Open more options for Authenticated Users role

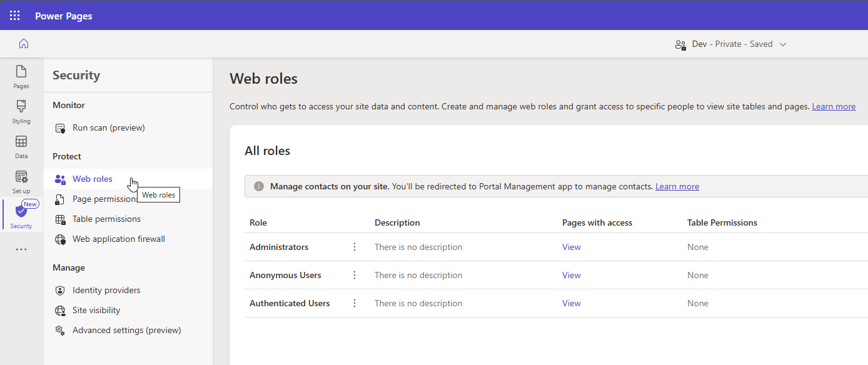[355, 303]
